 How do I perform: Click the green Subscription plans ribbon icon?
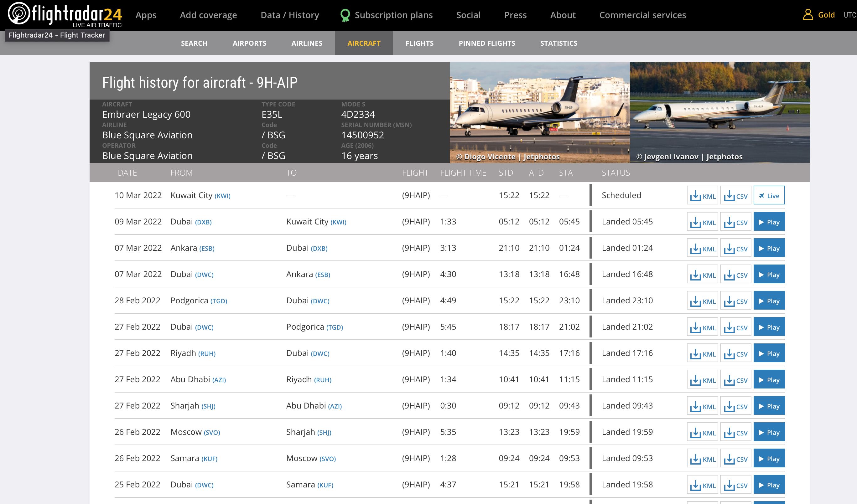coord(345,15)
